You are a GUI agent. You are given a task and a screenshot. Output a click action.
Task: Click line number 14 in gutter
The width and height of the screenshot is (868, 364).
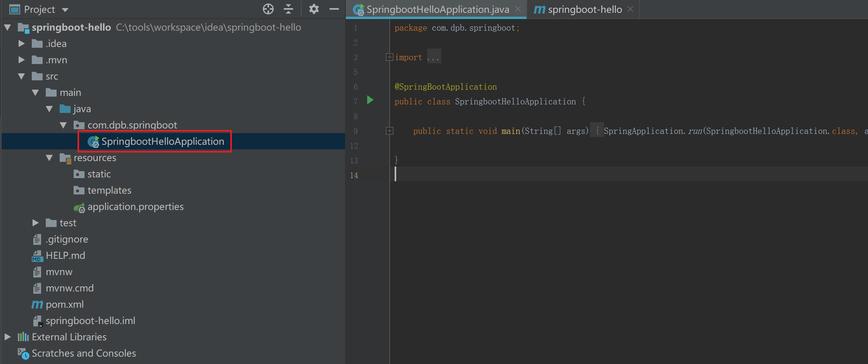tap(354, 175)
